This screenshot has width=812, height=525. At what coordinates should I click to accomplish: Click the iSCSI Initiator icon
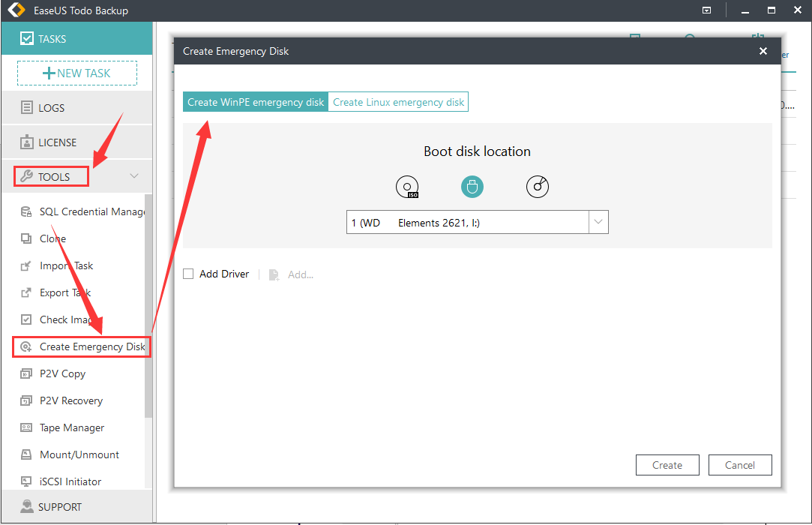26,481
